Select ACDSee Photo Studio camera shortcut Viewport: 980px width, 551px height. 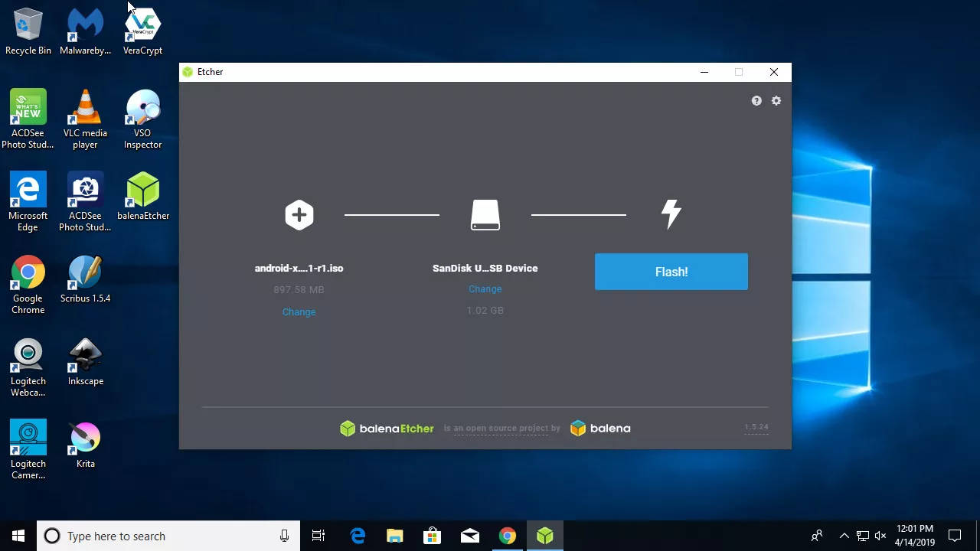click(x=85, y=202)
